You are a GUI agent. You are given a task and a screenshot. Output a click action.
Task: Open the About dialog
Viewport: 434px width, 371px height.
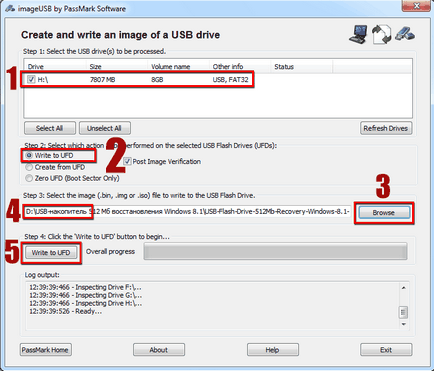click(x=159, y=350)
